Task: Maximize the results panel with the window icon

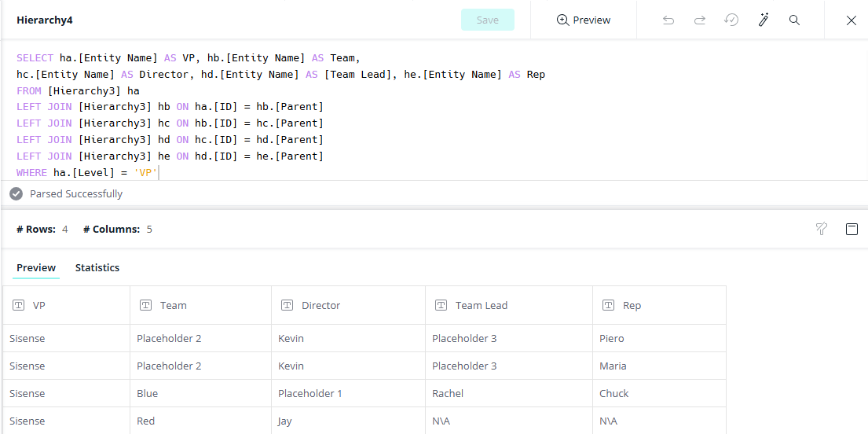Action: tap(852, 229)
